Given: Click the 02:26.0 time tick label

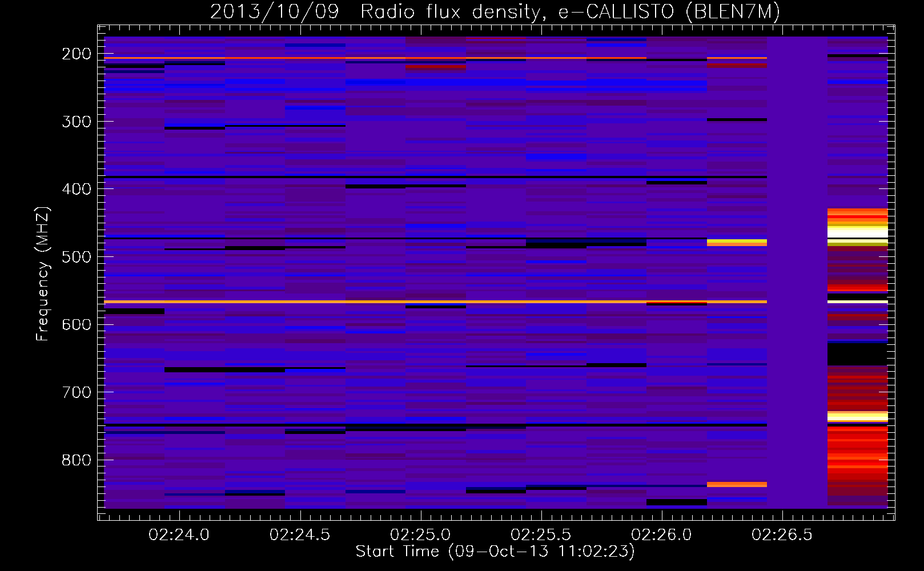Looking at the screenshot, I should coord(661,535).
